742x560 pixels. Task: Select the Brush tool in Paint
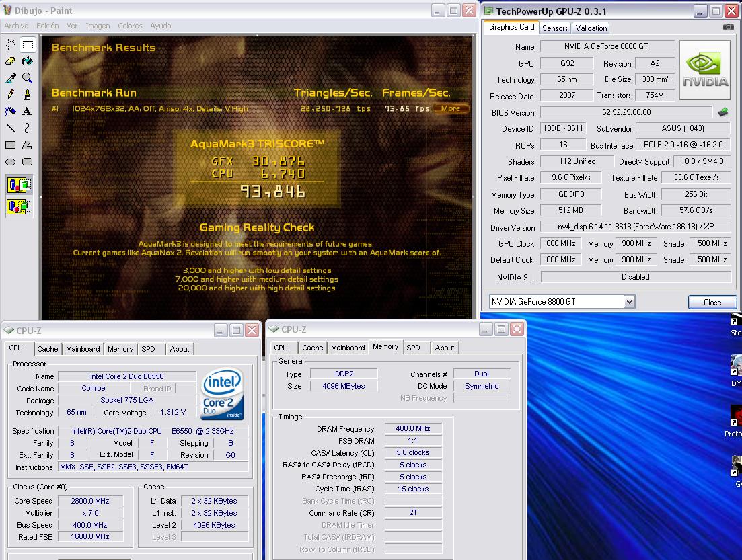click(x=28, y=95)
